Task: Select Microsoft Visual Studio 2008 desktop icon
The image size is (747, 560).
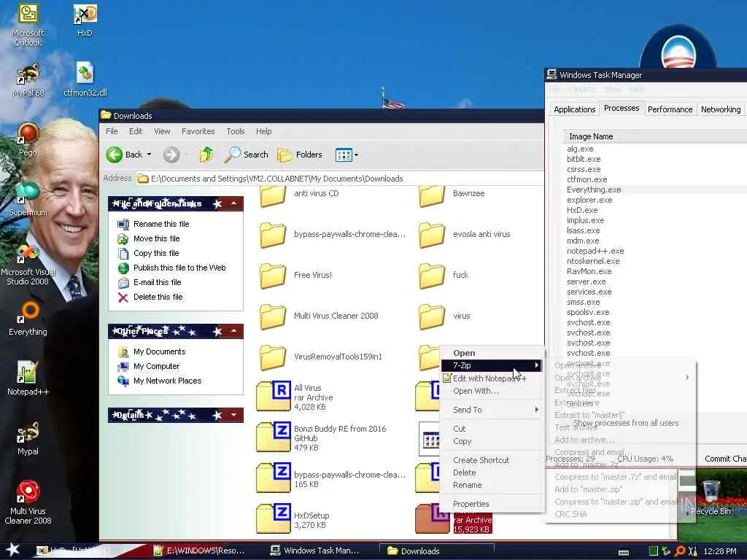Action: pyautogui.click(x=28, y=264)
